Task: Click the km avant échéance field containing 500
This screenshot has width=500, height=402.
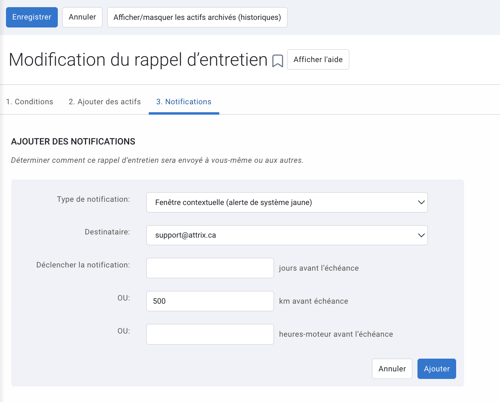Action: [210, 301]
